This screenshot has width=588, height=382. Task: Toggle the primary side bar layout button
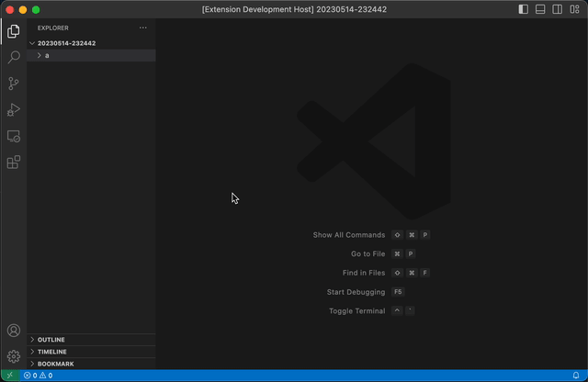coord(523,9)
